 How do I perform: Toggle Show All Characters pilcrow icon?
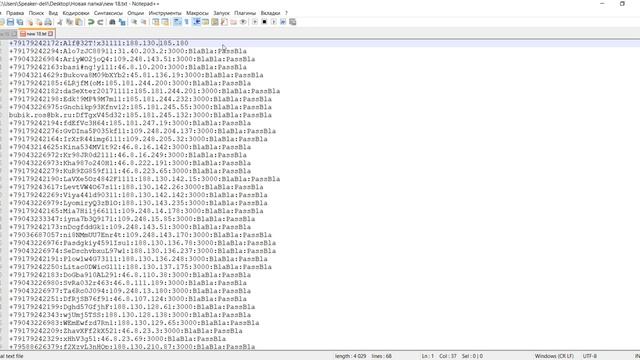tap(187, 22)
